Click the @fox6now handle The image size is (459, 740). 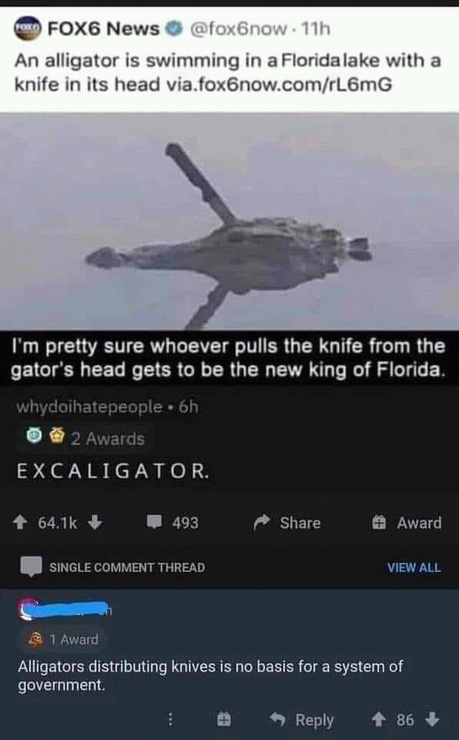click(238, 29)
